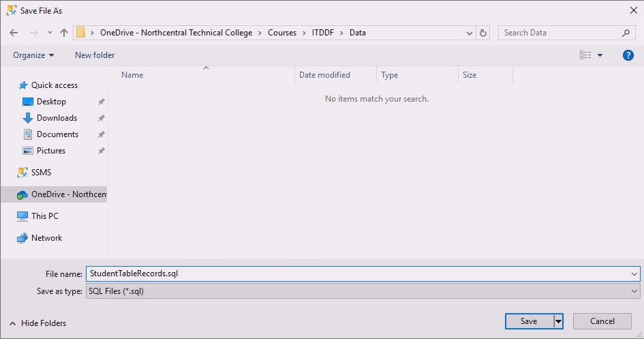Select Data breadcrumb segment
This screenshot has width=644, height=339.
[357, 33]
